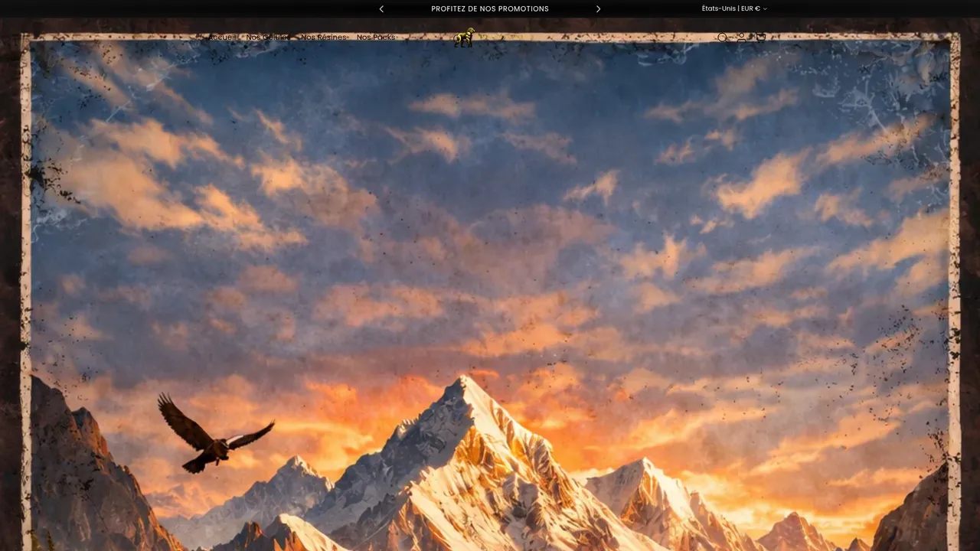Click the PROFITEZ DE NOS PROMOTIONS announcement
Viewport: 980px width, 551px height.
490,9
